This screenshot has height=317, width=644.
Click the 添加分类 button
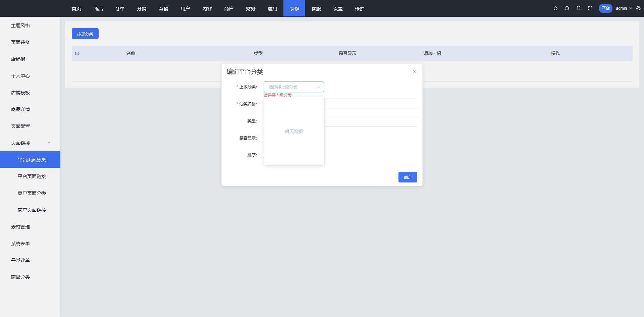(x=85, y=34)
